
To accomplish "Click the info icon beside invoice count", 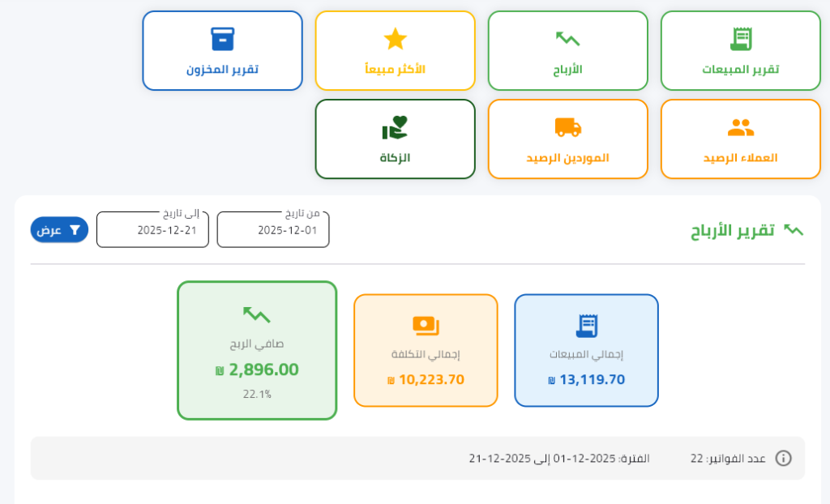I will (783, 458).
